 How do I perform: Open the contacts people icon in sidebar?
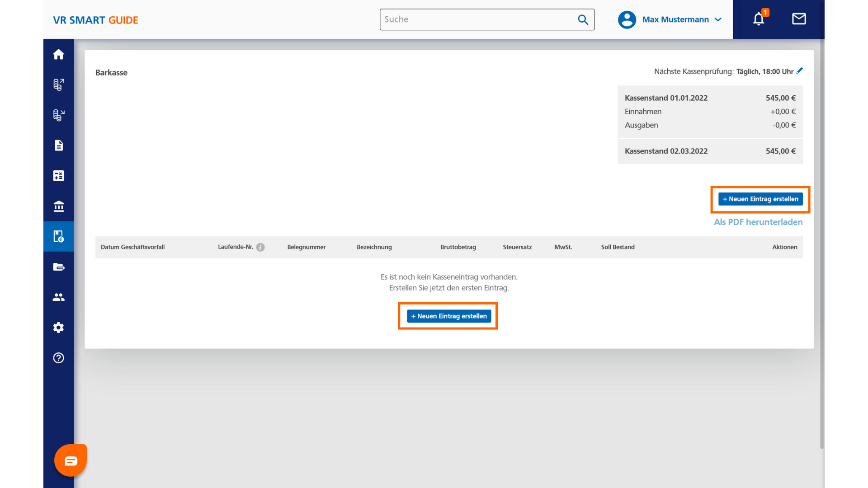coord(58,297)
